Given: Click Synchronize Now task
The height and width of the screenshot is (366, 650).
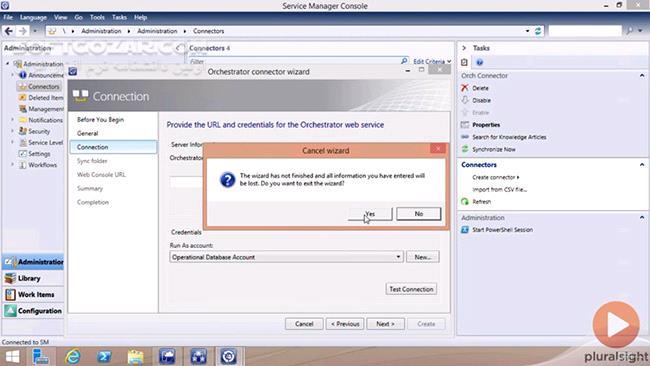Looking at the screenshot, I should coord(494,150).
